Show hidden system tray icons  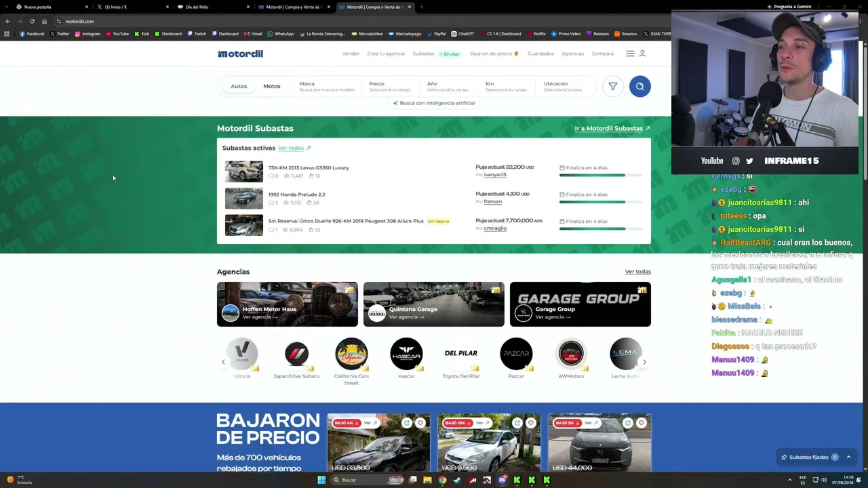789,480
